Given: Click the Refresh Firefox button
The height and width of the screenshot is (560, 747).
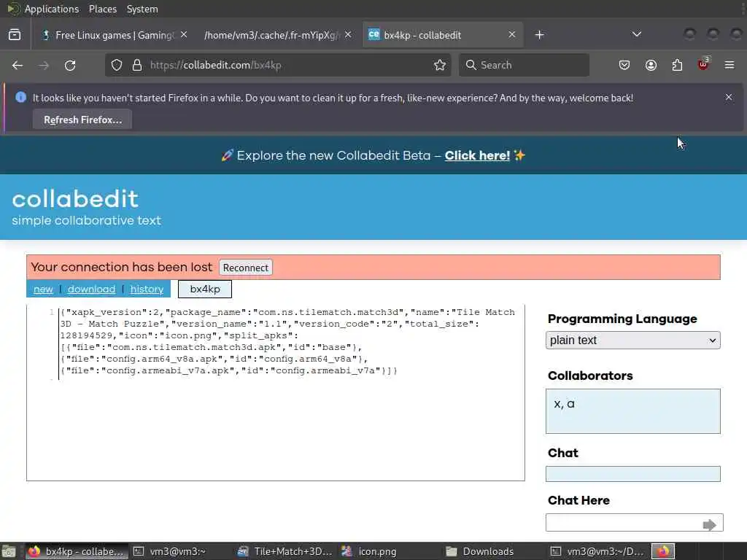Looking at the screenshot, I should 82,120.
